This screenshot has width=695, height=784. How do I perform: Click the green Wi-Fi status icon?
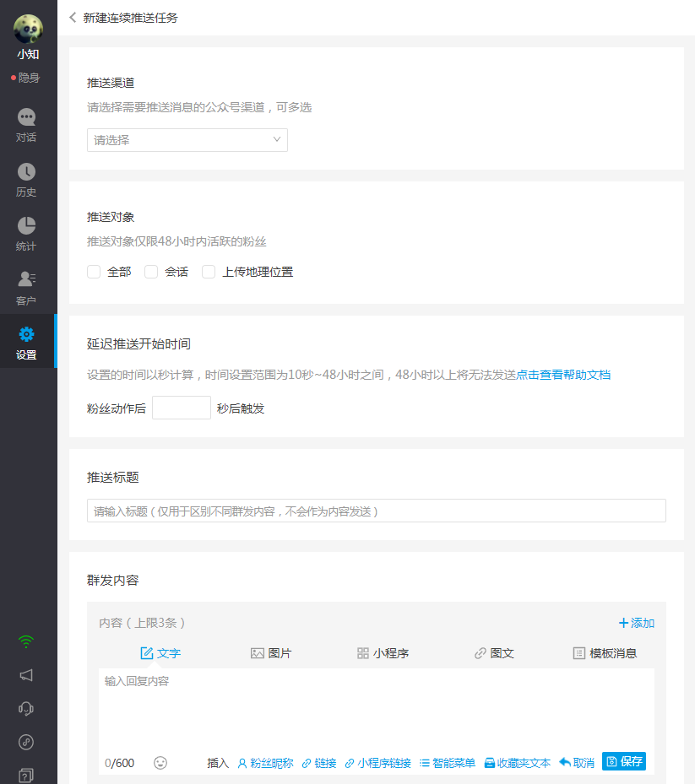pyautogui.click(x=26, y=641)
